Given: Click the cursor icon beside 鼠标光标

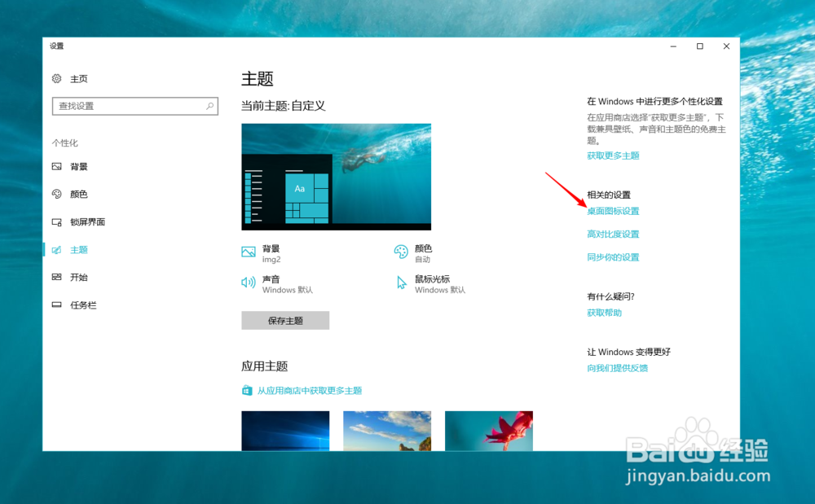Looking at the screenshot, I should point(401,283).
